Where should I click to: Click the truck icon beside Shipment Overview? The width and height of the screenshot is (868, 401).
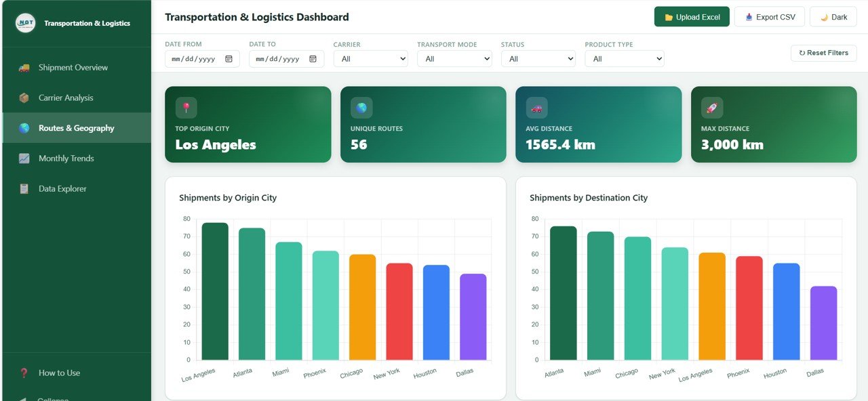pyautogui.click(x=24, y=68)
